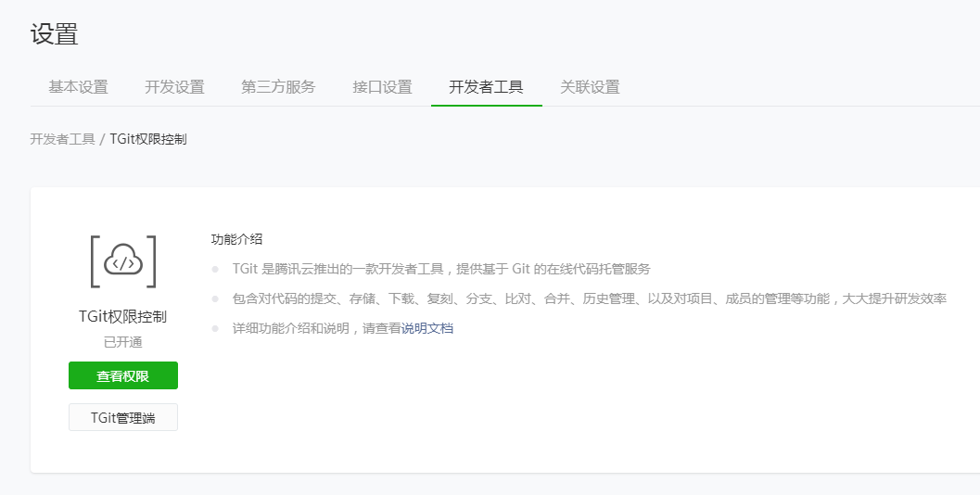The image size is (980, 495).
Task: Select the active 开发者工具 tab
Action: click(x=486, y=87)
